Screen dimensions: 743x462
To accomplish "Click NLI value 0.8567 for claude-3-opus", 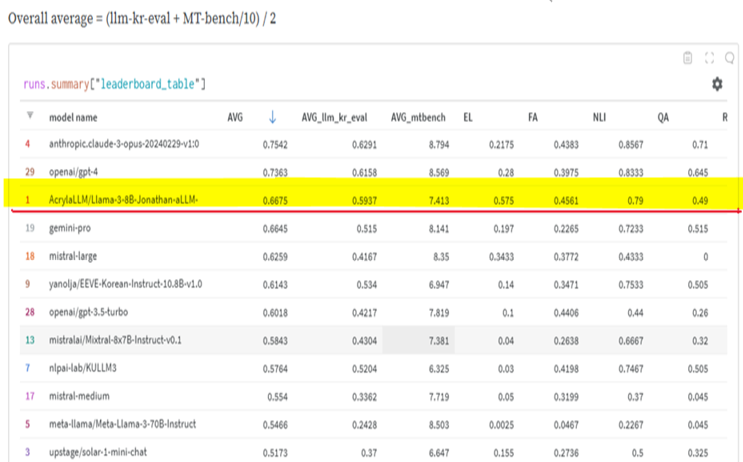I will tap(631, 145).
